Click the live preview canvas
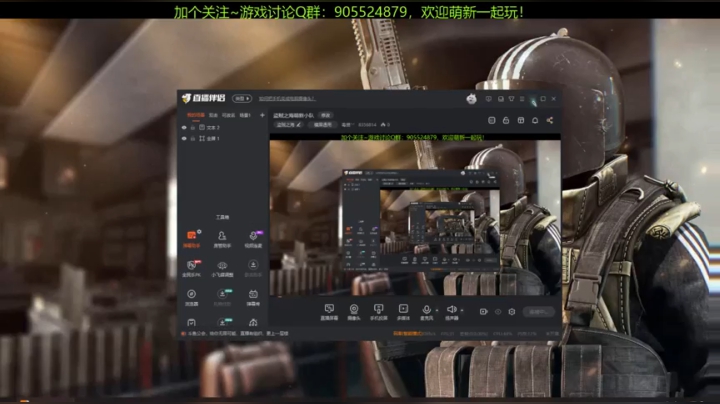 415,215
